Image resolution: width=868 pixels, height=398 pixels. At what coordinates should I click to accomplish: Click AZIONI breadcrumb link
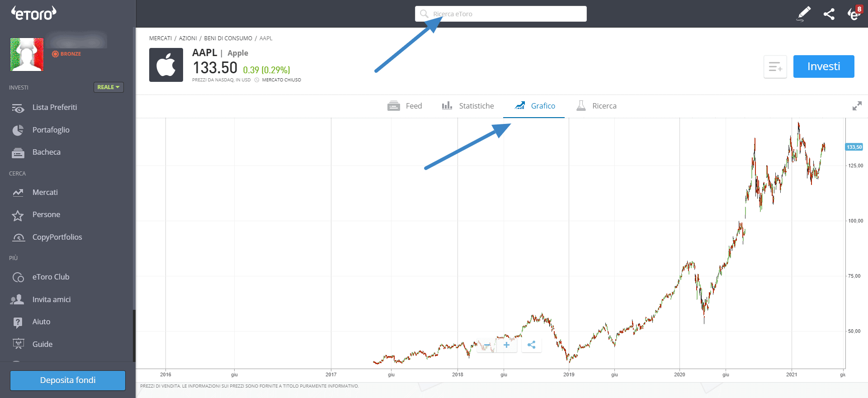(x=188, y=38)
